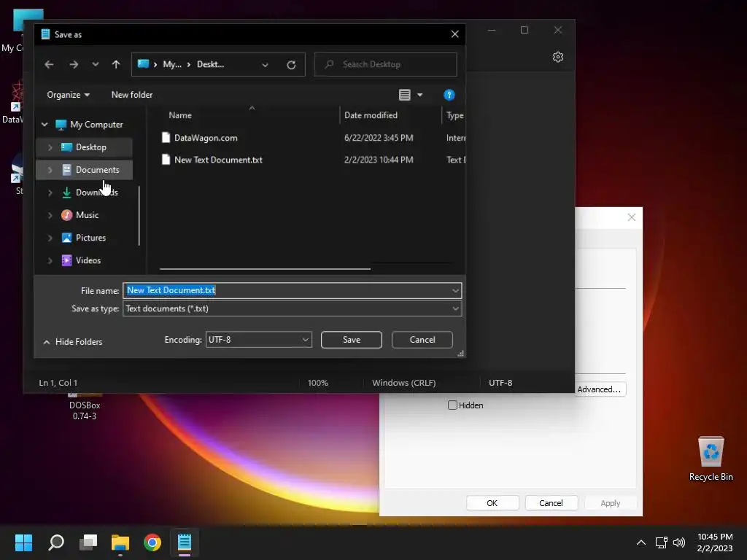Click Windows (CRLF) in Notepad status bar
The width and height of the screenshot is (747, 560).
tap(404, 383)
